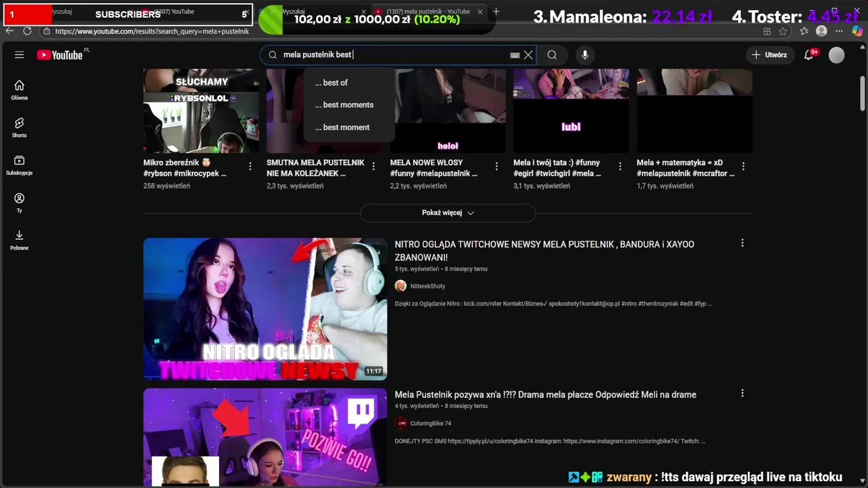868x488 pixels.
Task: Click browser back arrow
Action: click(x=9, y=31)
